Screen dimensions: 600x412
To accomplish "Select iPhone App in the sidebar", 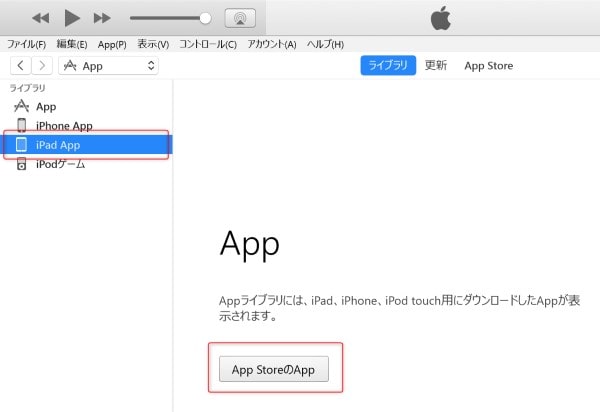I will (86, 125).
